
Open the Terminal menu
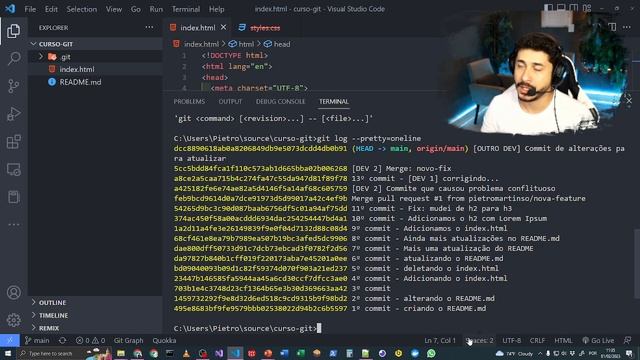click(x=186, y=9)
